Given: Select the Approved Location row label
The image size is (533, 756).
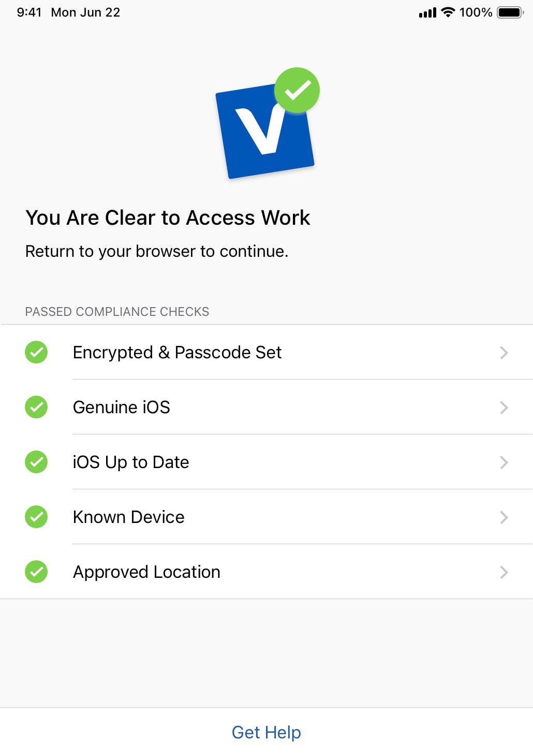Looking at the screenshot, I should pos(147,572).
